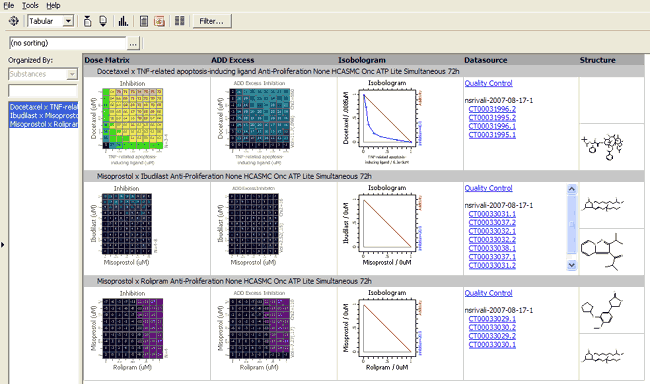
Task: Open link CT00033029.2
Action: [492, 336]
